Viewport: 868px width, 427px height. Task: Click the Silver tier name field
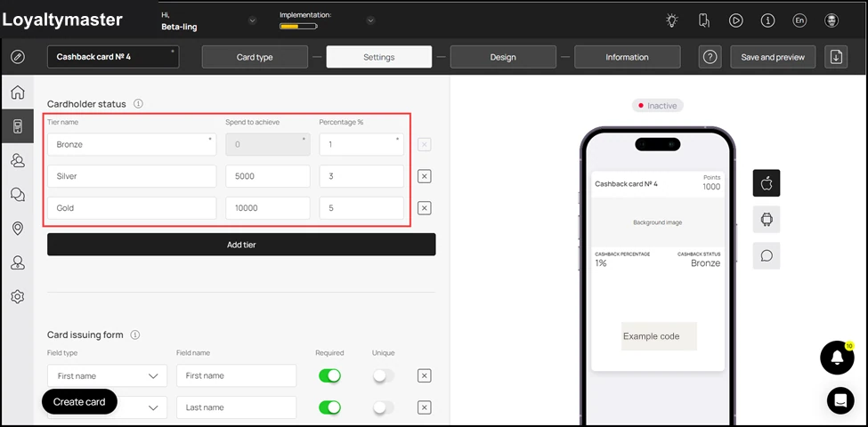[132, 176]
